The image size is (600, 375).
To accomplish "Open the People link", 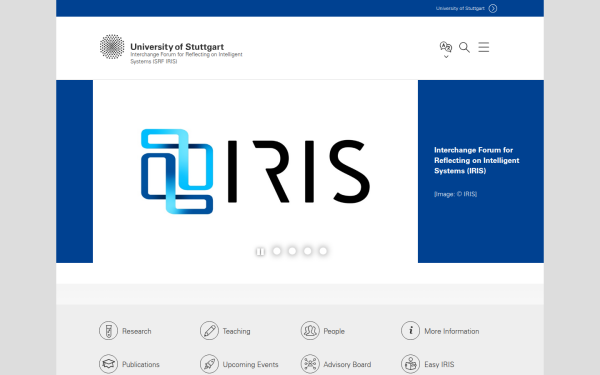I will pyautogui.click(x=334, y=331).
